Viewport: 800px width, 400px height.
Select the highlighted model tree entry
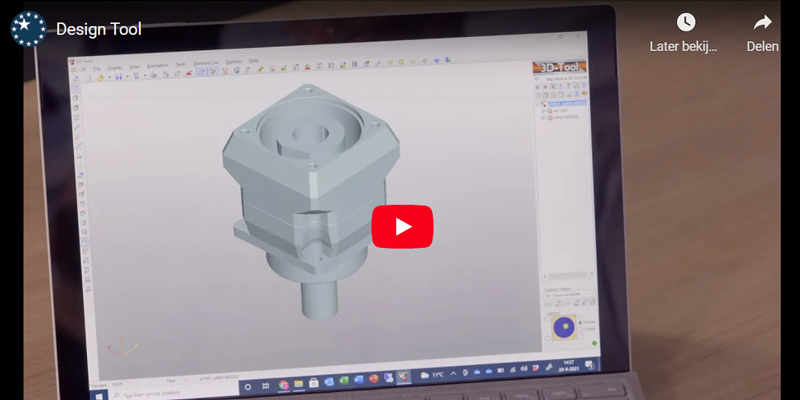(x=567, y=103)
